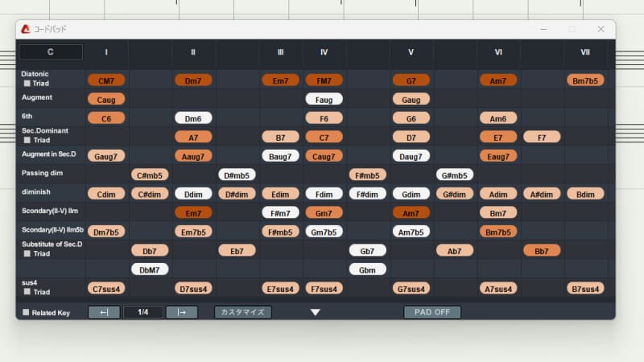The height and width of the screenshot is (362, 644).
Task: Open the key selector labeled C
Action: [x=51, y=52]
